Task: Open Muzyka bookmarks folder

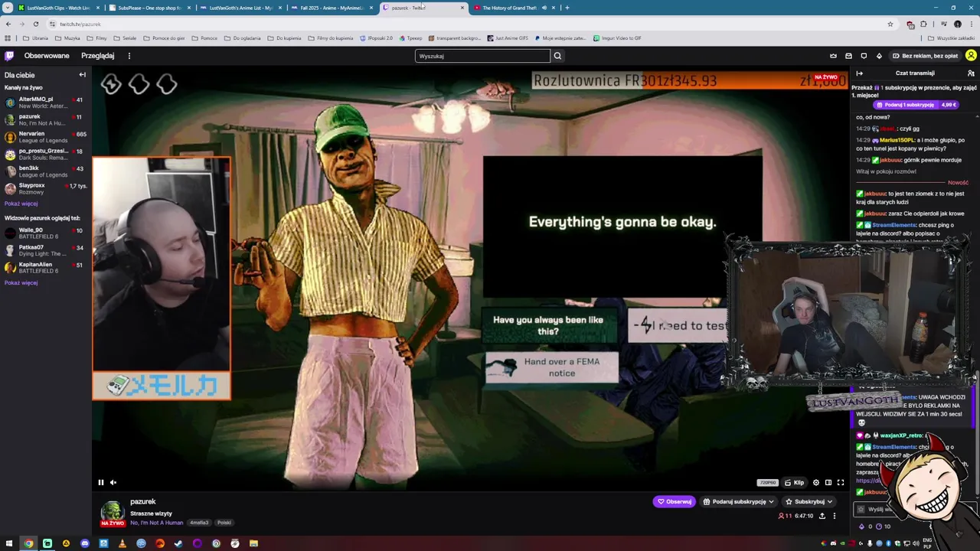Action: (68, 38)
